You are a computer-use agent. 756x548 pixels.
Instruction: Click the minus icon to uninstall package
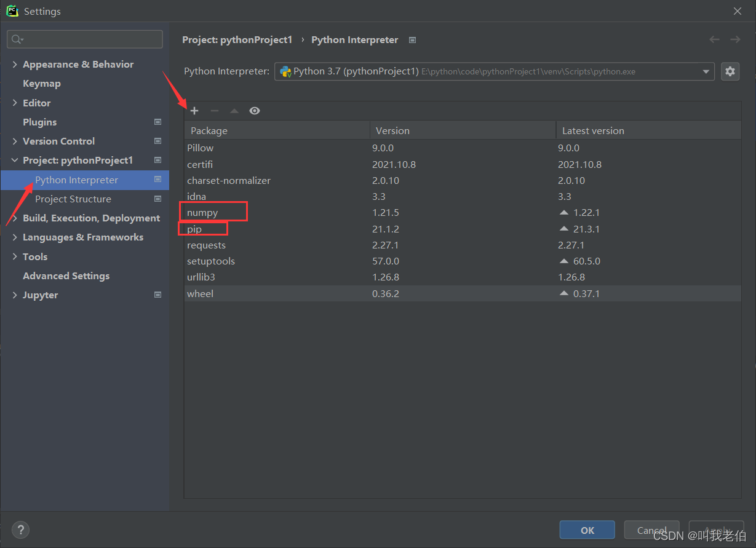click(x=214, y=111)
